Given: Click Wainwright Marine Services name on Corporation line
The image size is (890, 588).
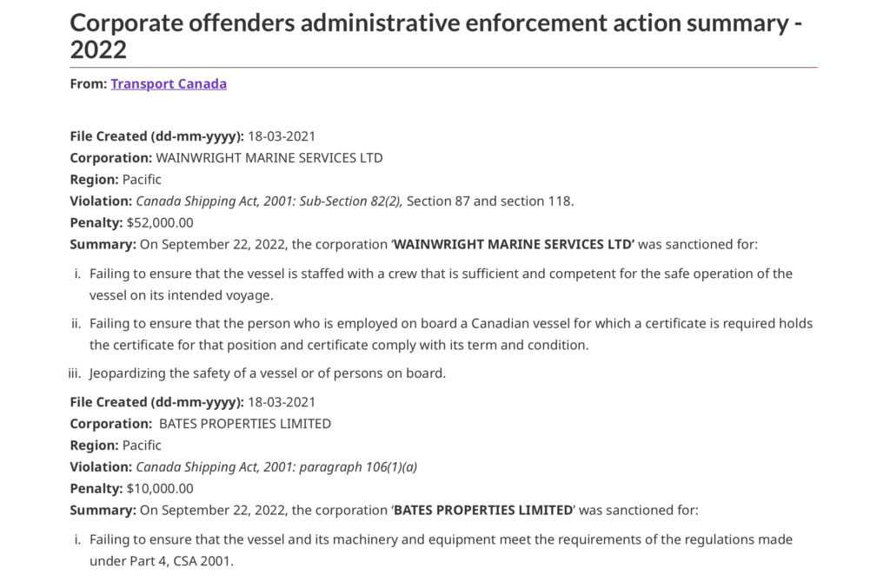Looking at the screenshot, I should click(269, 158).
